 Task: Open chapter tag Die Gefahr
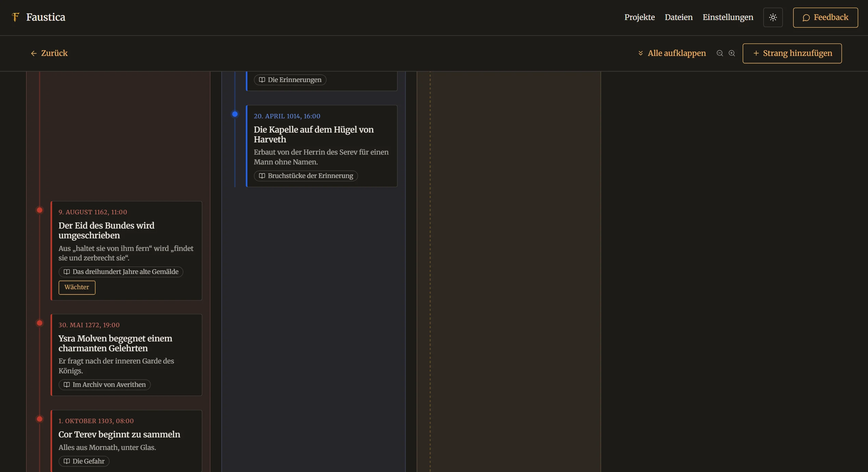tap(84, 461)
